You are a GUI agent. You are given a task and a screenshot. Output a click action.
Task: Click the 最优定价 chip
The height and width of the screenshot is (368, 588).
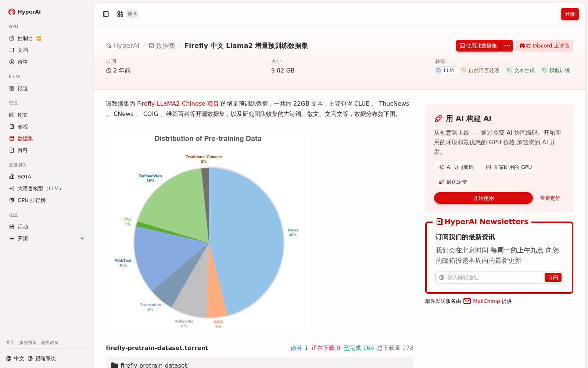tap(453, 182)
